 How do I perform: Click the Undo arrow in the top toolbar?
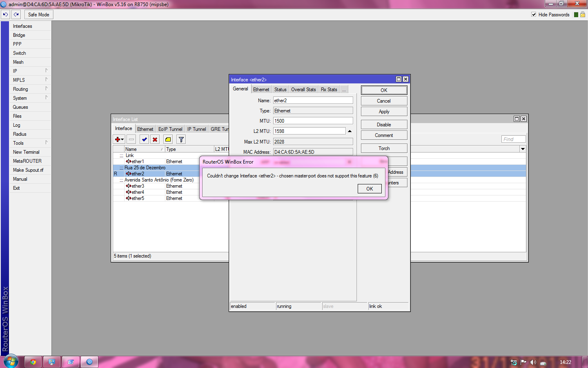pyautogui.click(x=6, y=14)
